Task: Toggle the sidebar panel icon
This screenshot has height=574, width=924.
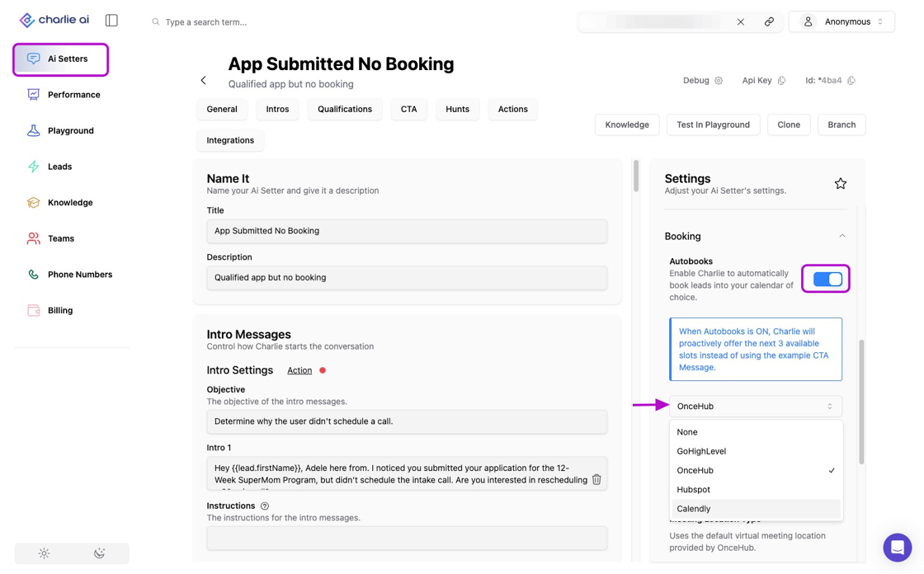Action: [111, 21]
